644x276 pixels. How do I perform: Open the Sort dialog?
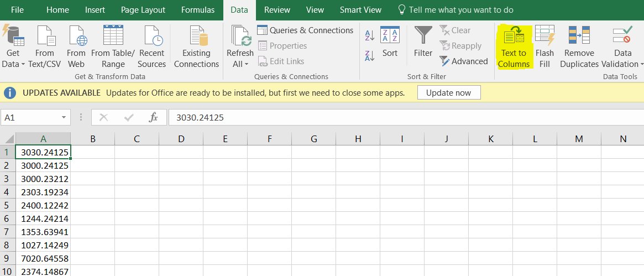[390, 41]
